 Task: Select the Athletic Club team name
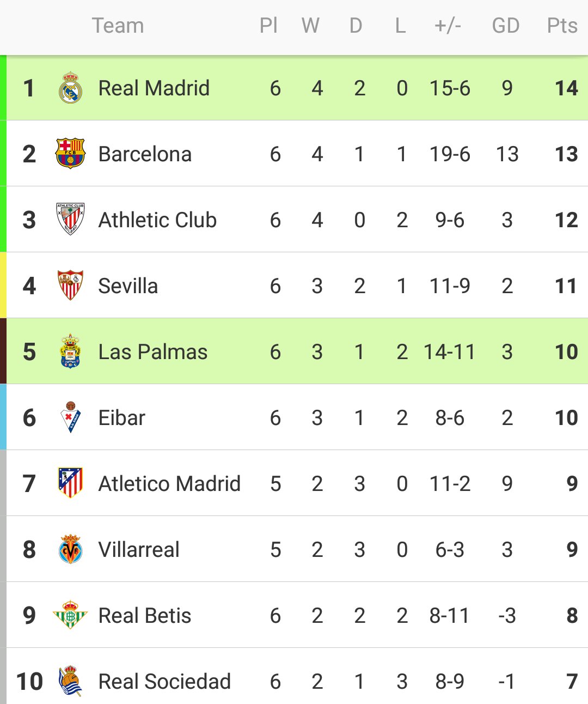tap(157, 220)
